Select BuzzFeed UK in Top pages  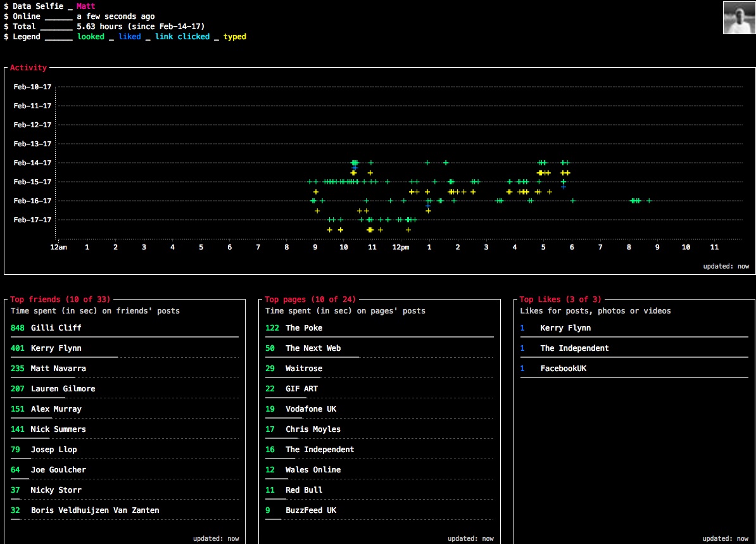(311, 510)
